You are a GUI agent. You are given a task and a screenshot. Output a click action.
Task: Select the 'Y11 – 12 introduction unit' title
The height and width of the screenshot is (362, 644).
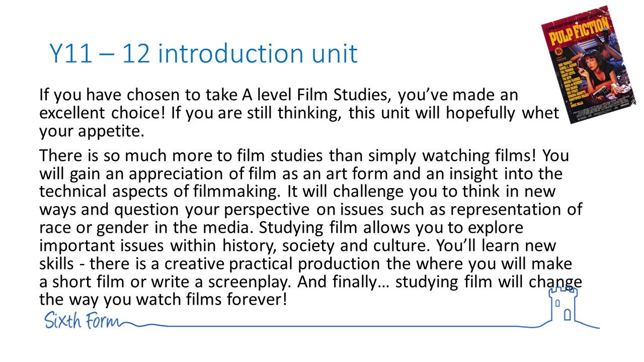point(203,54)
